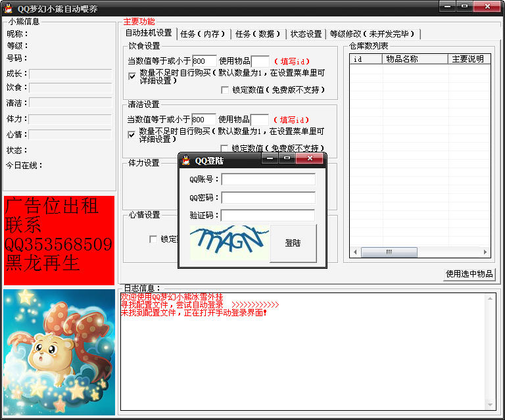Click log line 欢迎使用QQ梦幻小熊冰雪外挂
This screenshot has height=420, width=505.
[172, 296]
